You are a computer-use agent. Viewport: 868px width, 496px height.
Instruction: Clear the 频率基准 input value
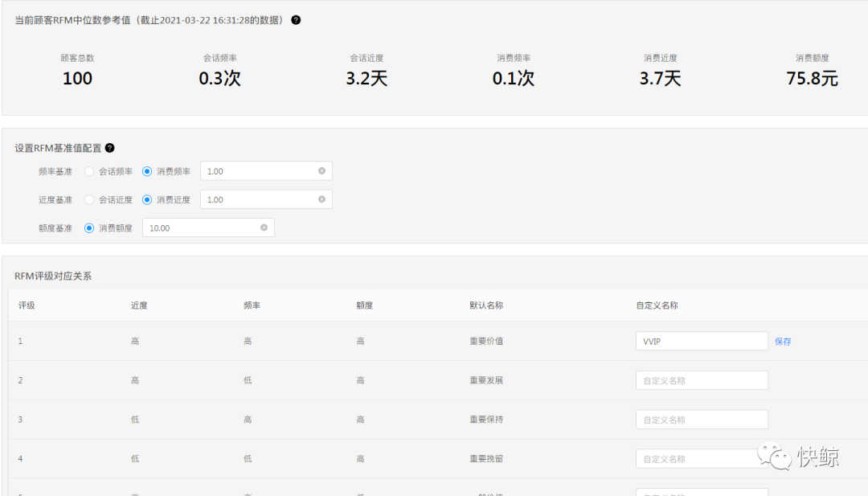[321, 171]
